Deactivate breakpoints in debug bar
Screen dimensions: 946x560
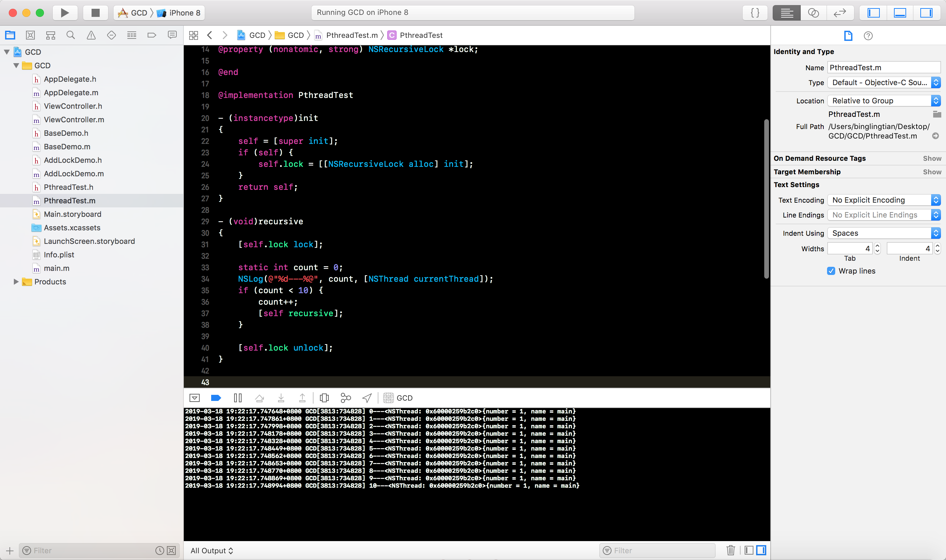tap(216, 398)
